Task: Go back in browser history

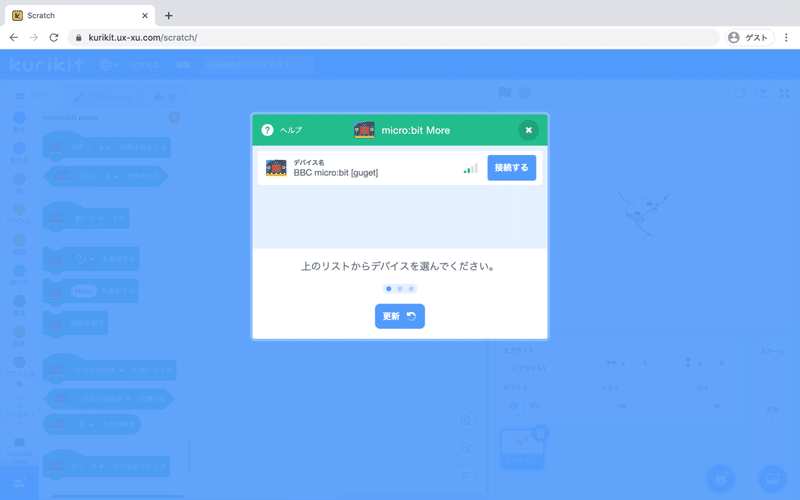Action: coord(14,37)
